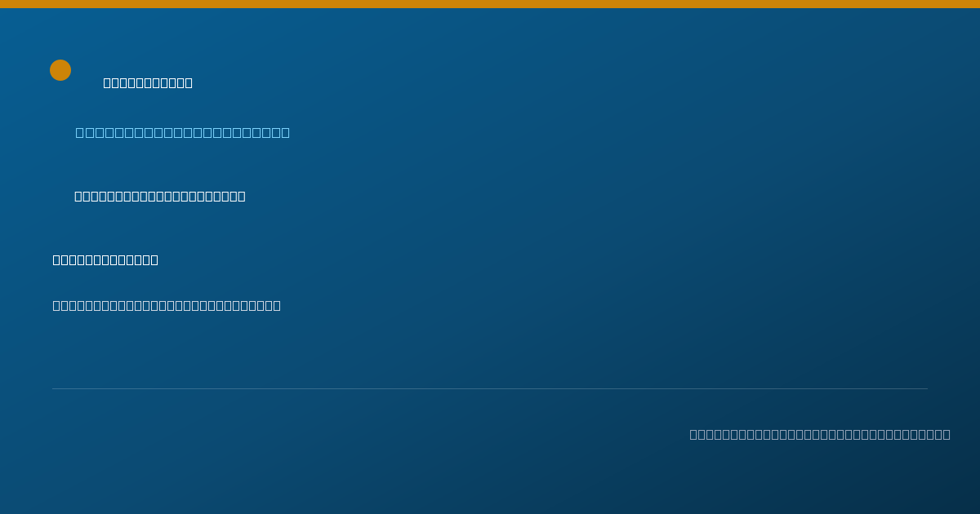Click the right end of the horizontal divider
The height and width of the screenshot is (514, 980).
click(x=926, y=388)
